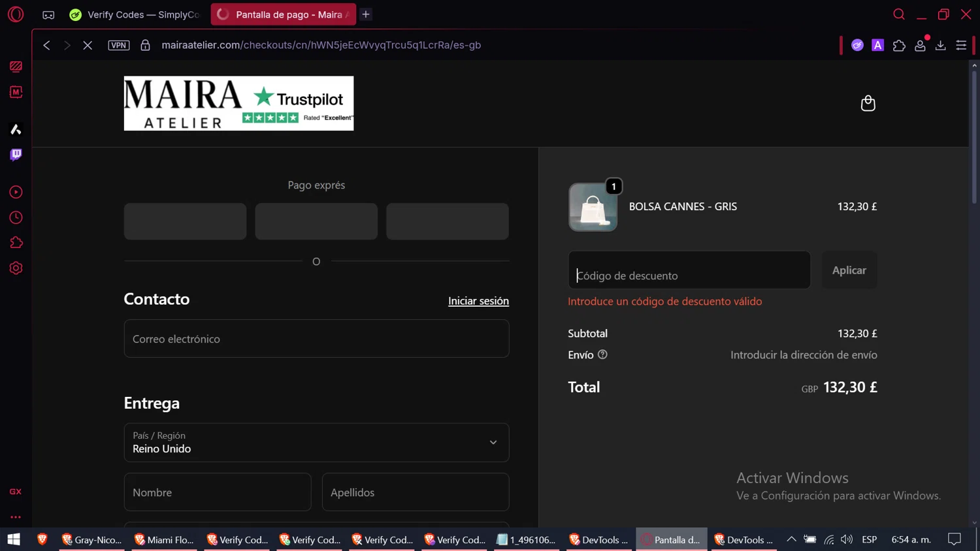Image resolution: width=980 pixels, height=551 pixels.
Task: Open GX Control in sidebar
Action: (16, 492)
